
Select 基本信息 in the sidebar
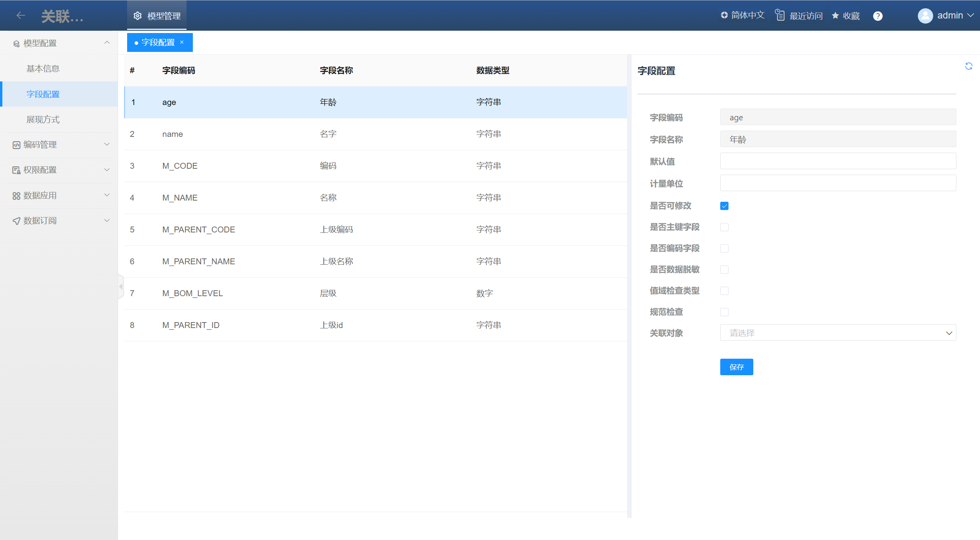(43, 68)
